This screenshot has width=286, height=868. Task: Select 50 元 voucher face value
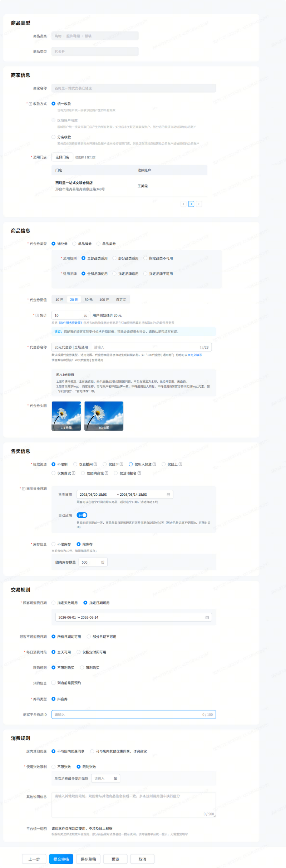pyautogui.click(x=89, y=300)
